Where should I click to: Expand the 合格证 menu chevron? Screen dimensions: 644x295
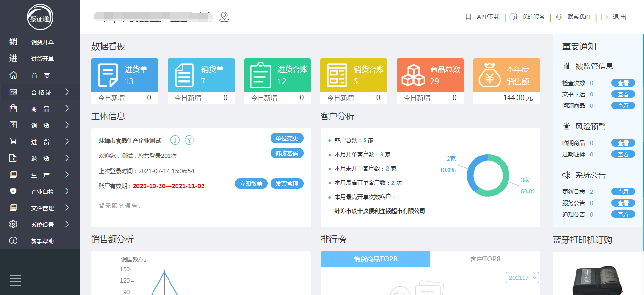click(x=67, y=92)
